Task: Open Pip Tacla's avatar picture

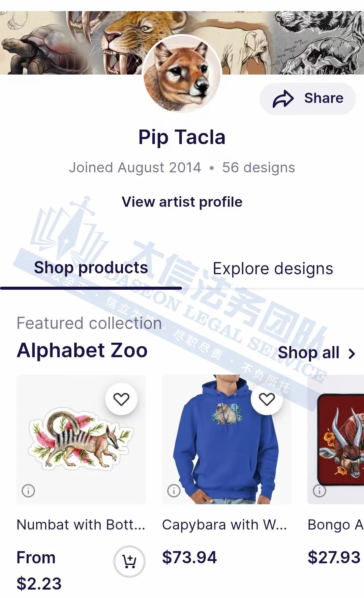Action: tap(182, 73)
